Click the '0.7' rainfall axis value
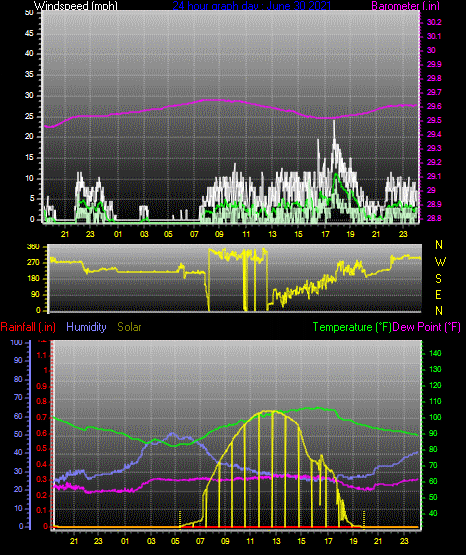Image resolution: width=466 pixels, height=555 pixels. pyautogui.click(x=42, y=417)
